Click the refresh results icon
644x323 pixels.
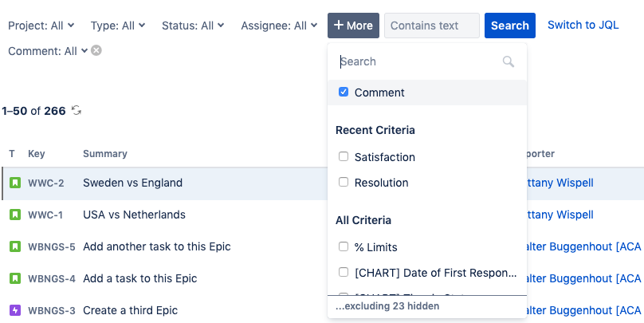(77, 111)
